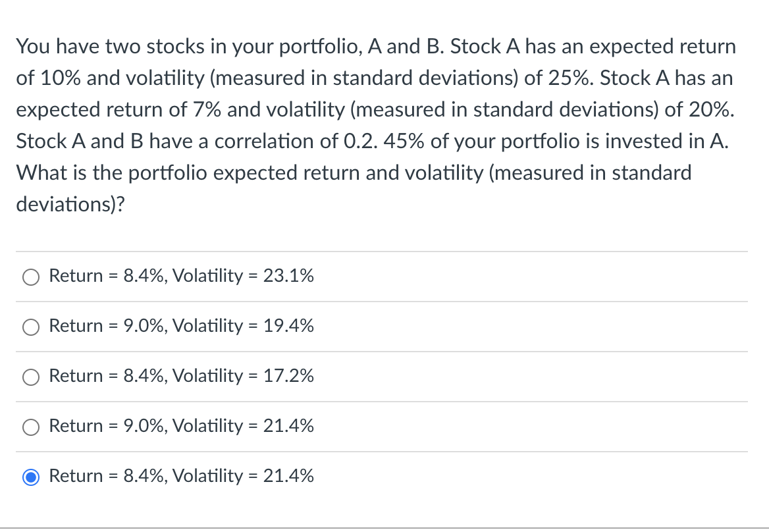Select the answer Return = 8.4%, Volatility = 21.4%

181,476
